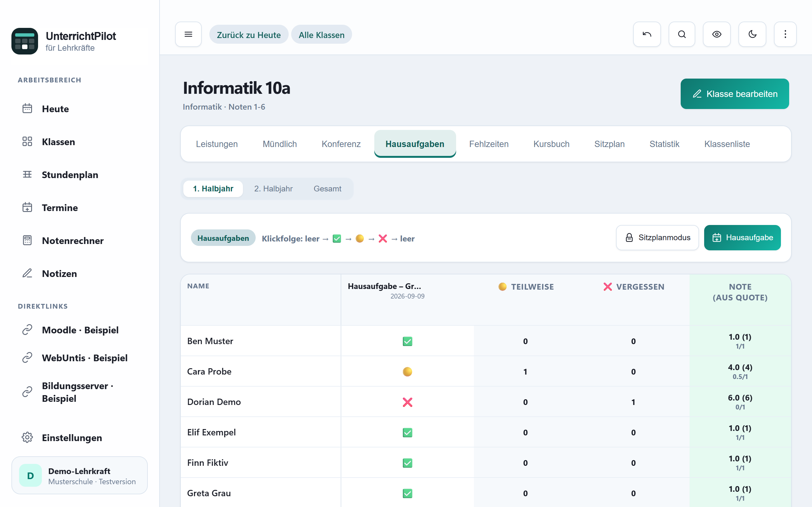Toggle the eye visibility icon
Image resolution: width=812 pixels, height=507 pixels.
(717, 34)
